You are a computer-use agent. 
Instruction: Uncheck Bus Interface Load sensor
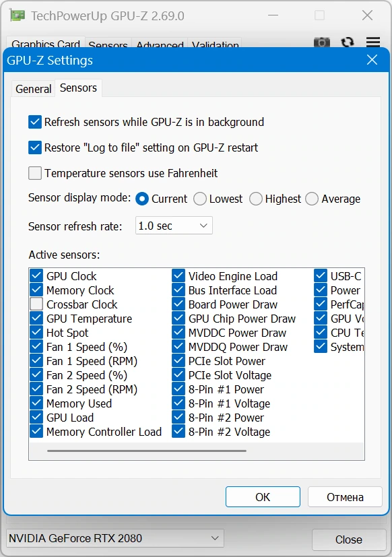178,290
